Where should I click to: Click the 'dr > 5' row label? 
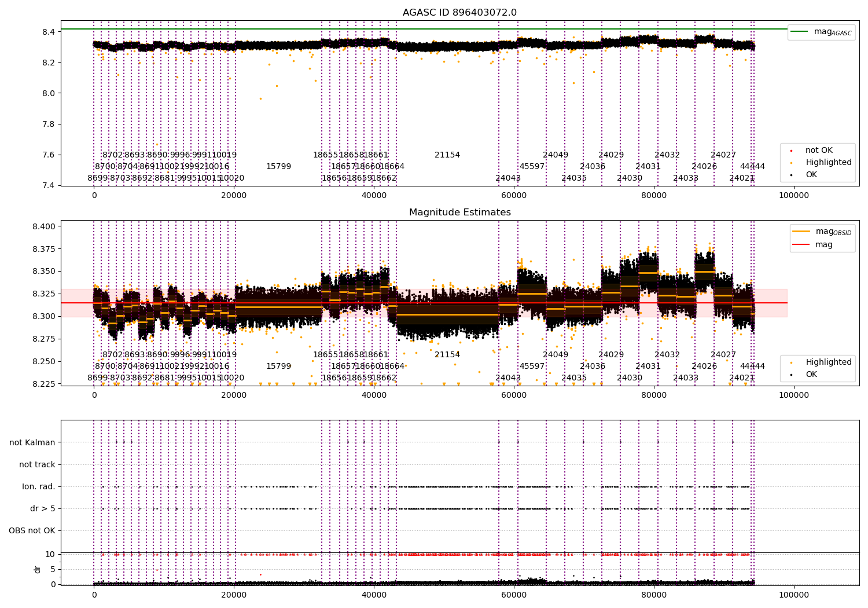pos(43,508)
